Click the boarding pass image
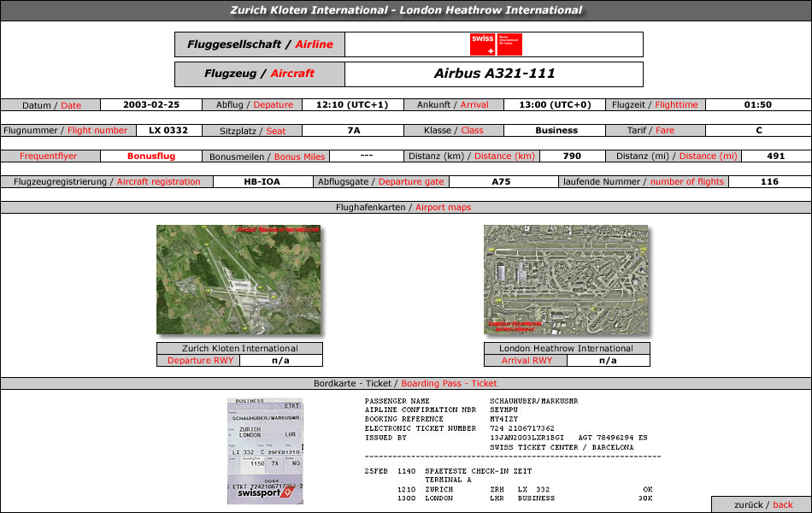The image size is (812, 513). 265,451
